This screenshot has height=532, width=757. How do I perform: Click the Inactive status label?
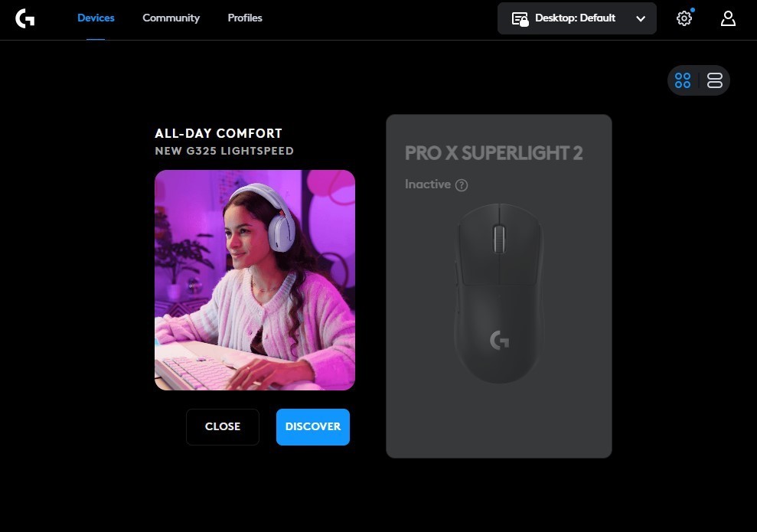428,184
